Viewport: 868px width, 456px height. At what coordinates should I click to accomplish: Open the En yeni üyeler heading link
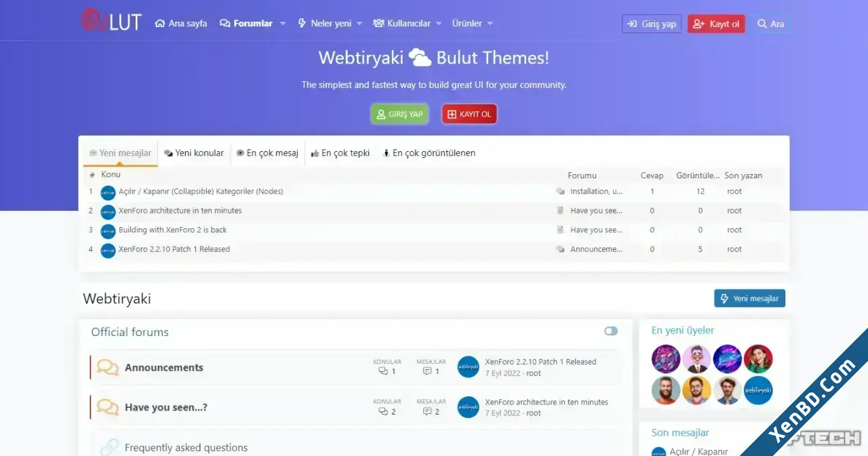(683, 331)
